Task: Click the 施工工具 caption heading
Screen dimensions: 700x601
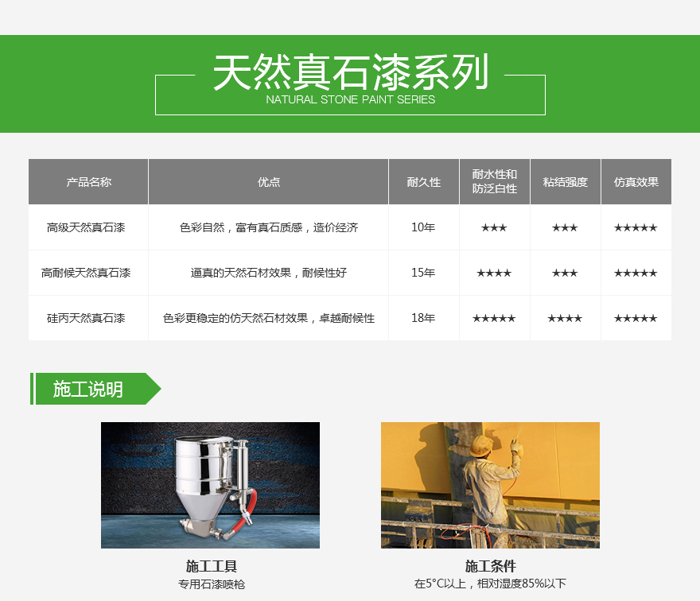Action: tap(211, 567)
